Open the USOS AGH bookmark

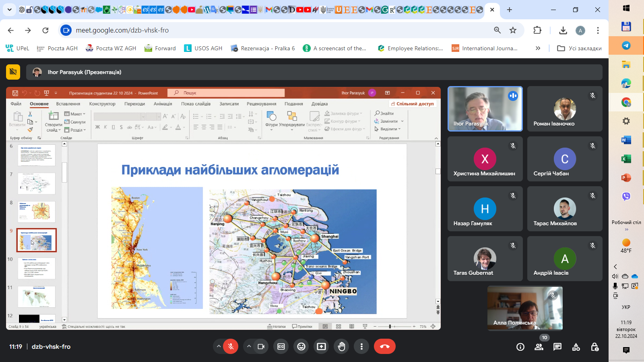203,48
